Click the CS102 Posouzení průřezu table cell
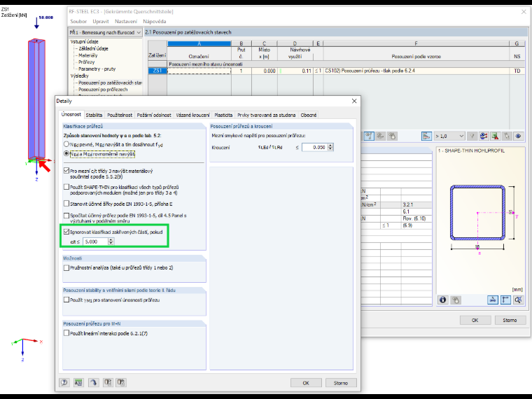This screenshot has height=399, width=532. point(416,71)
